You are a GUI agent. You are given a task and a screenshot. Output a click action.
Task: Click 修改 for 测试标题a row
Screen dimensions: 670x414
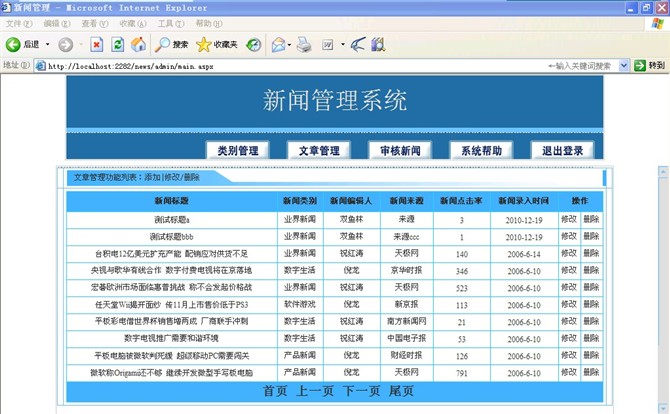coord(569,219)
